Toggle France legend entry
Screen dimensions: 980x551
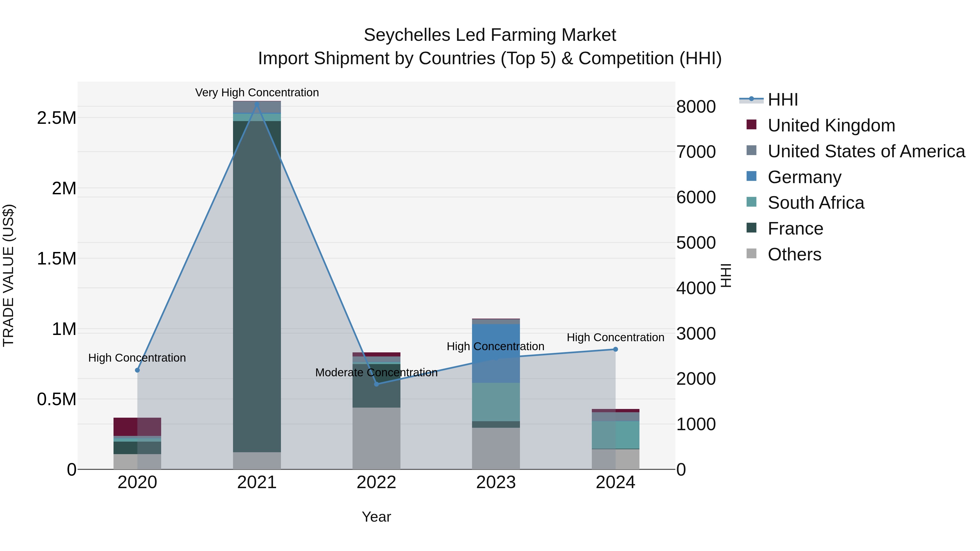pyautogui.click(x=785, y=229)
